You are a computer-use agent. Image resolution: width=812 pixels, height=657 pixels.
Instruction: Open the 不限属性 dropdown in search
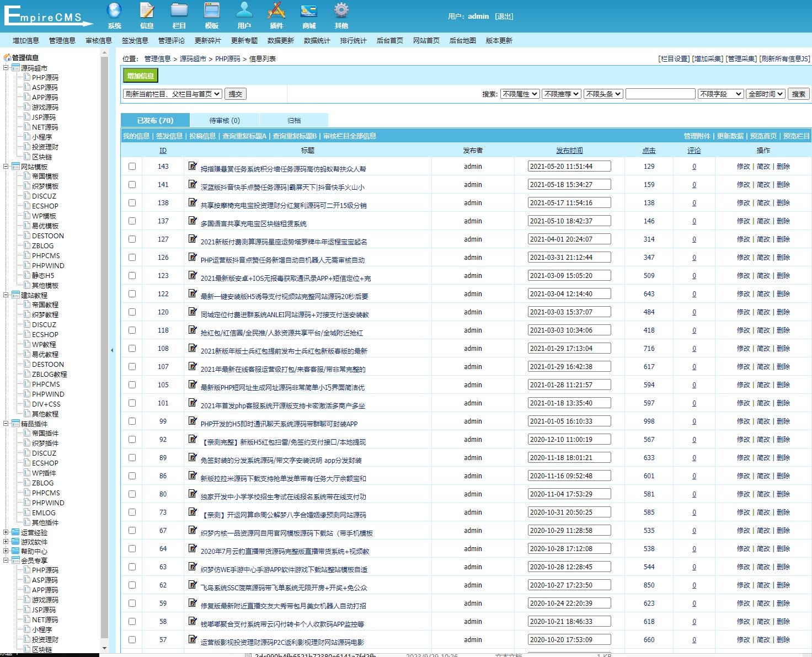(519, 94)
